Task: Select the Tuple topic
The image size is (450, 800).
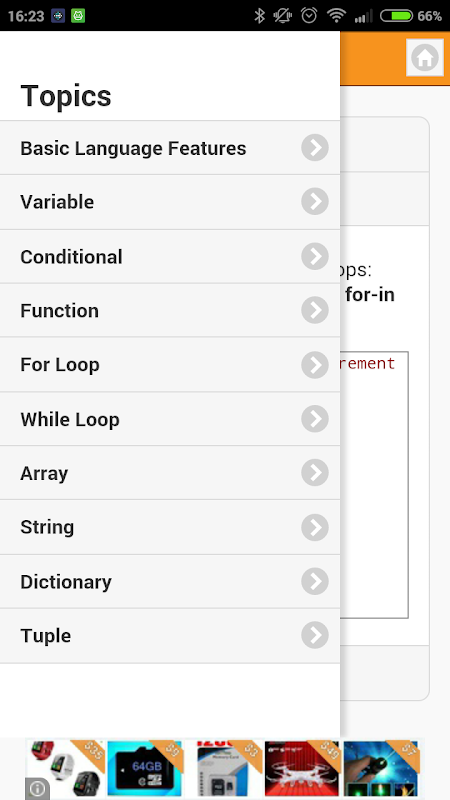Action: click(170, 636)
